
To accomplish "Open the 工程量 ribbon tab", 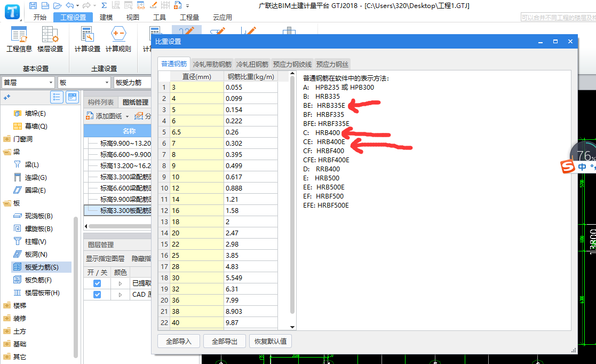I will click(x=189, y=17).
